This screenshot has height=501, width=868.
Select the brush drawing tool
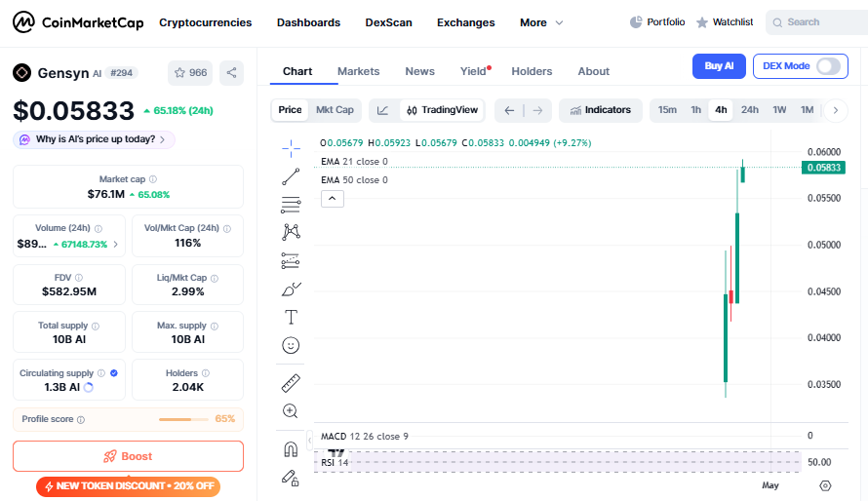pos(291,289)
